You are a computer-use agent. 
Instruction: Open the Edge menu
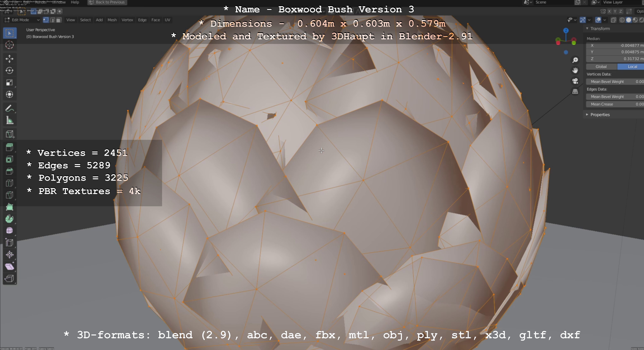tap(142, 20)
